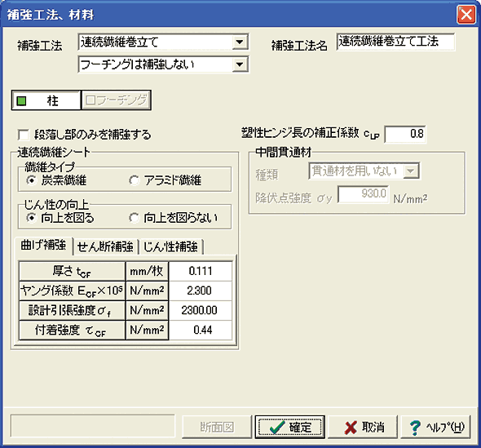Enable 段落し部のみを補強する checkbox
Image resolution: width=481 pixels, height=448 pixels.
[x=24, y=135]
